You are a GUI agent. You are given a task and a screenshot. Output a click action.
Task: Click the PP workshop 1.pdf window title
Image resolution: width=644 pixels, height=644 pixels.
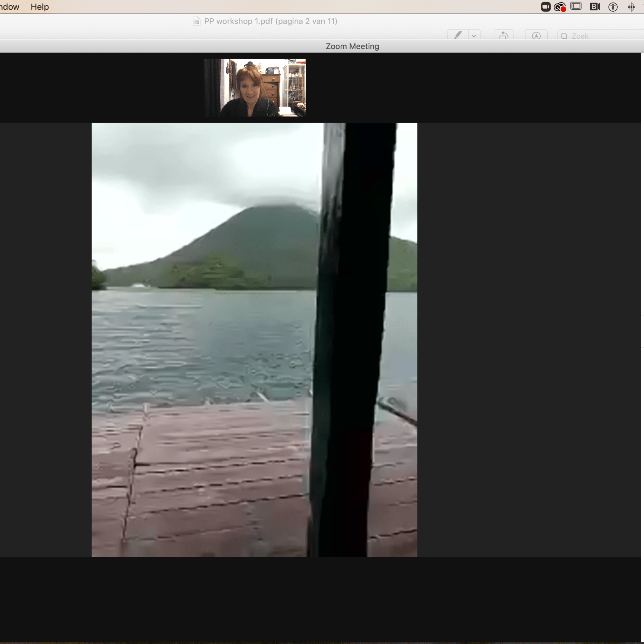tap(270, 21)
